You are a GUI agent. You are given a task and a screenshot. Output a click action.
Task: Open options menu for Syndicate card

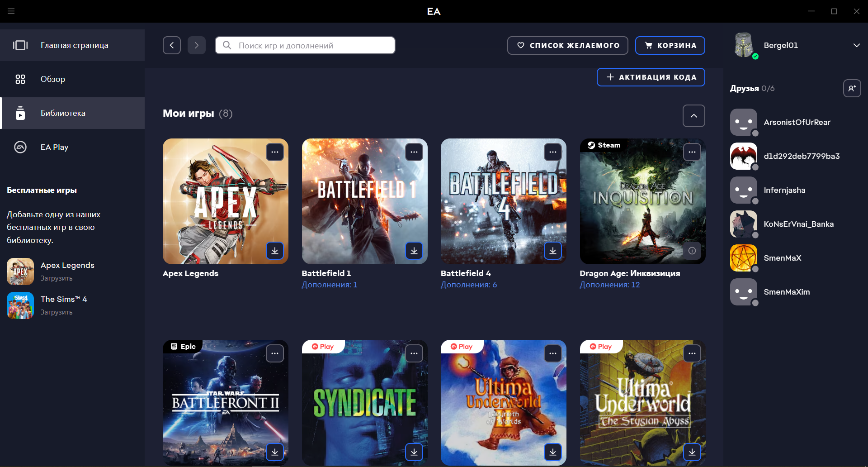coord(414,353)
